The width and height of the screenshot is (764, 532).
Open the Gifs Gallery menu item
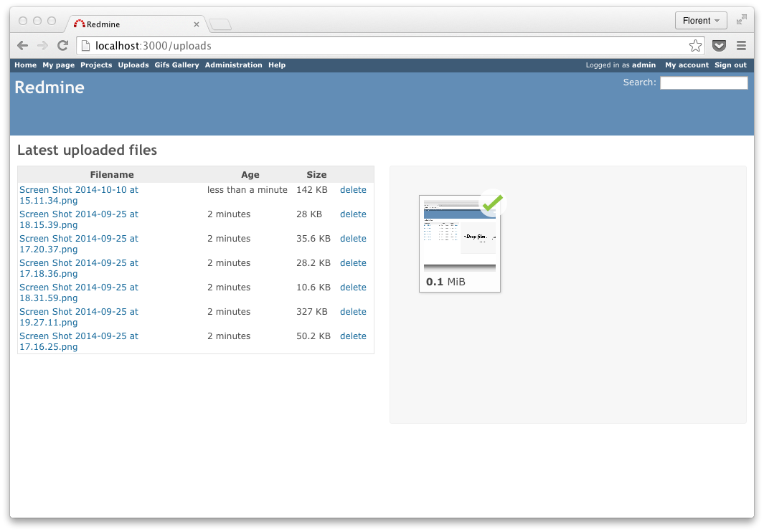pyautogui.click(x=177, y=65)
